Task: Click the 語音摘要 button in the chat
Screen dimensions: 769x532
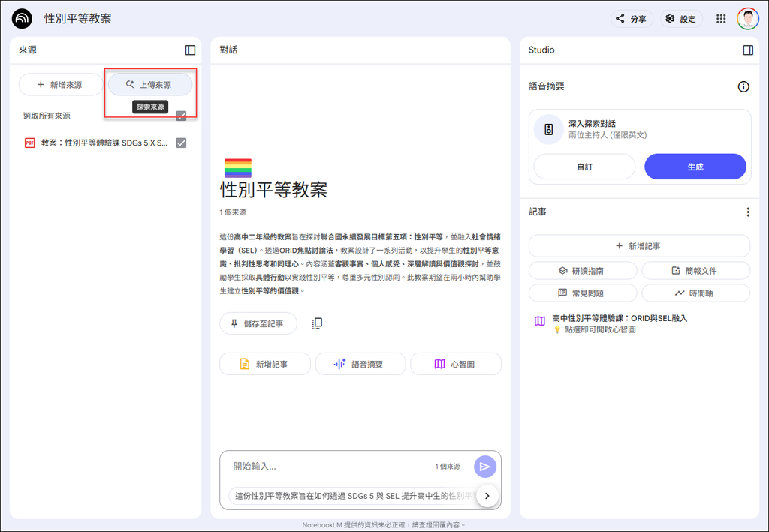Action: coord(360,364)
